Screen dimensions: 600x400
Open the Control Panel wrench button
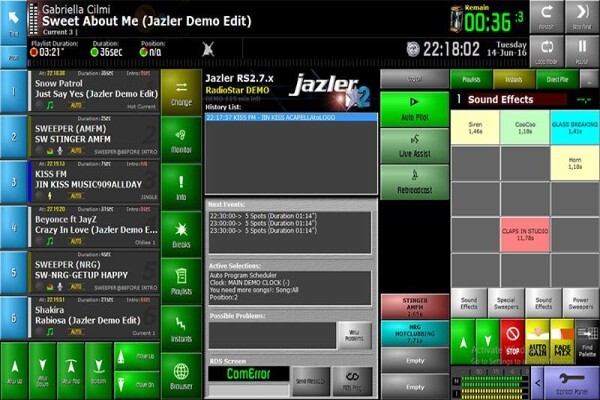point(572,383)
